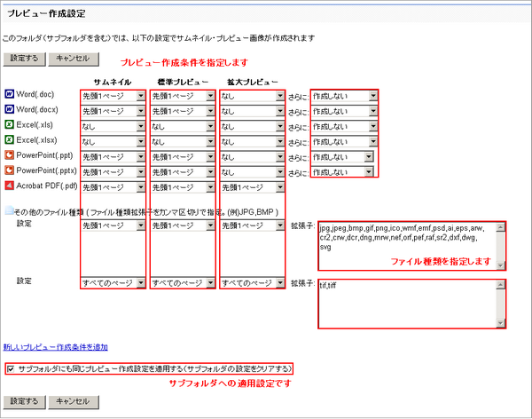Open the thumbnail dropdown in the jpg,jpeg settings row
Screen dimensions: 532x419
tap(113, 225)
